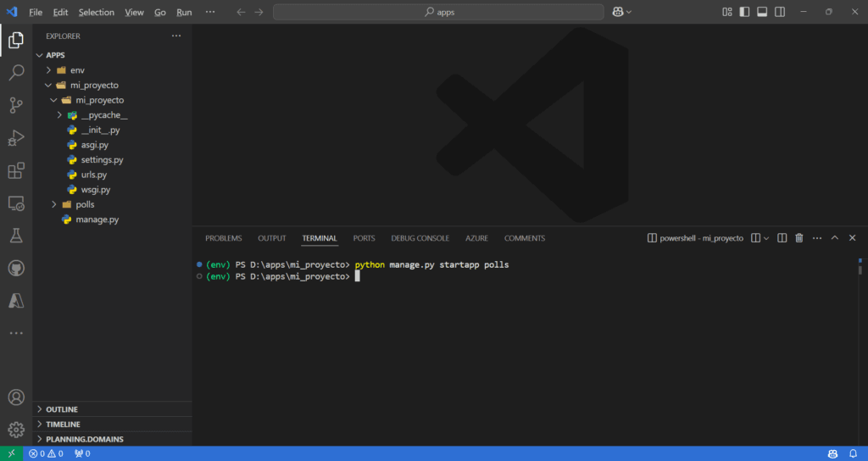Open Run and Debug view
868x461 pixels.
click(16, 138)
